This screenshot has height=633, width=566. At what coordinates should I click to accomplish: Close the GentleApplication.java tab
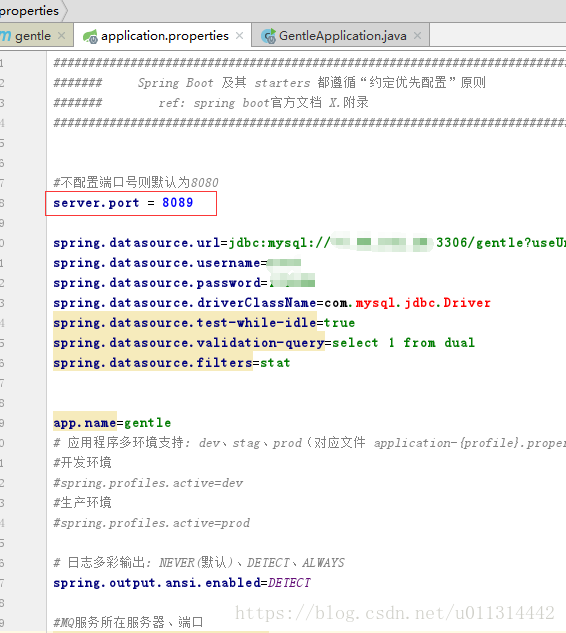click(417, 36)
